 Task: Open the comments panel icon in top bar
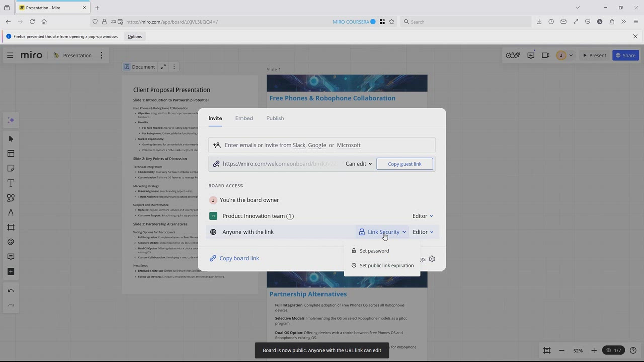(x=531, y=55)
